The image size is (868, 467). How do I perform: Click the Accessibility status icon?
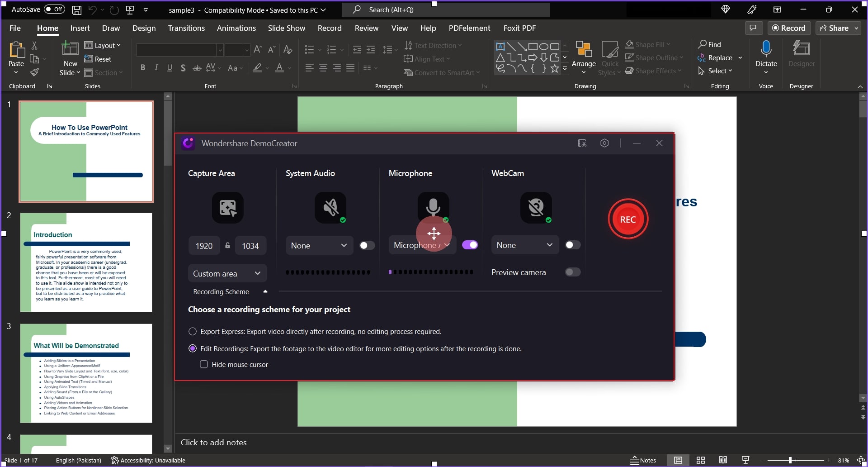pyautogui.click(x=115, y=460)
